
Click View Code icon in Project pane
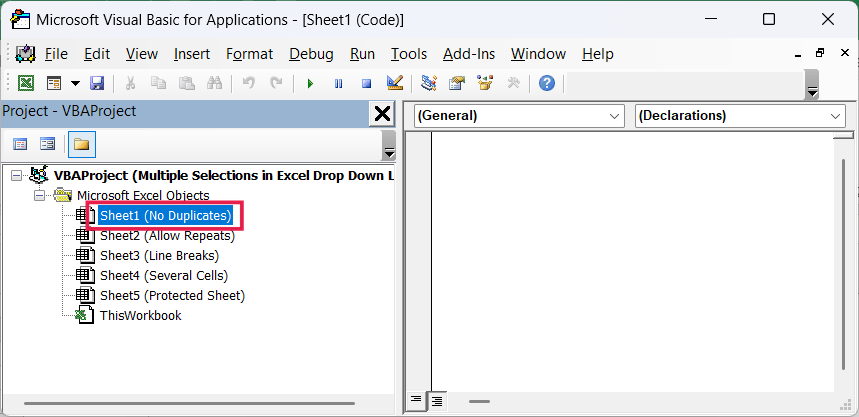20,145
